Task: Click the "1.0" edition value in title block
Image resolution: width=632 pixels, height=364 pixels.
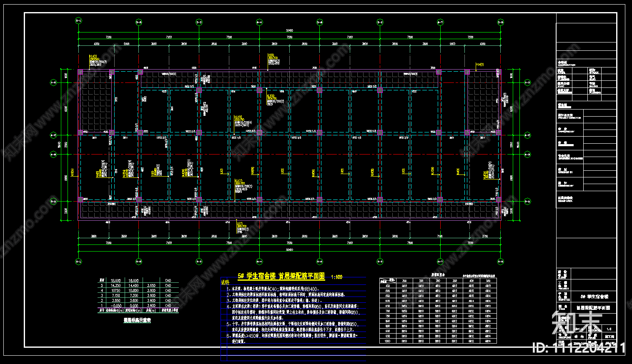Action: pyautogui.click(x=609, y=329)
